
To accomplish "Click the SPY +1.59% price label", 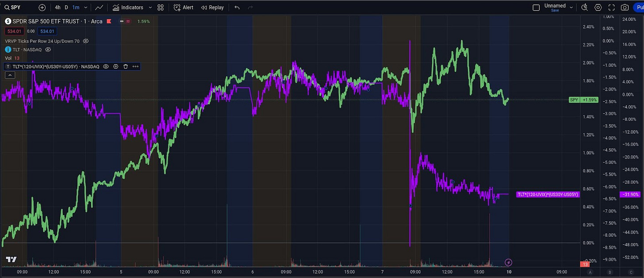I will 584,100.
